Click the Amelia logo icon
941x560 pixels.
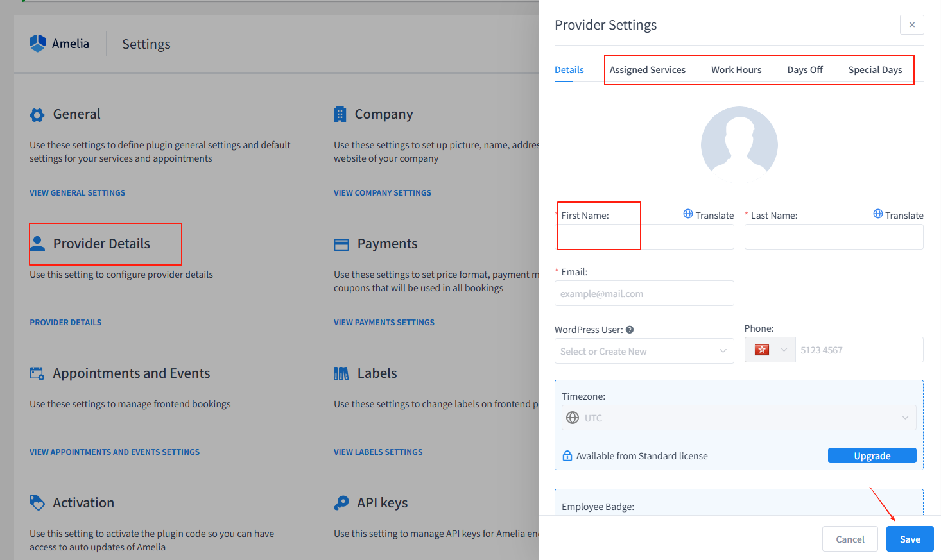pyautogui.click(x=38, y=44)
